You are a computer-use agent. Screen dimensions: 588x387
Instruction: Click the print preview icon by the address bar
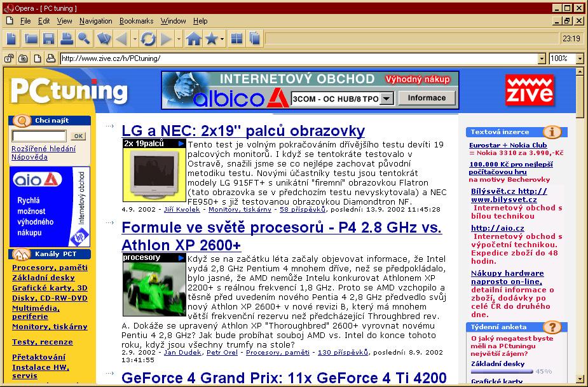pos(51,58)
